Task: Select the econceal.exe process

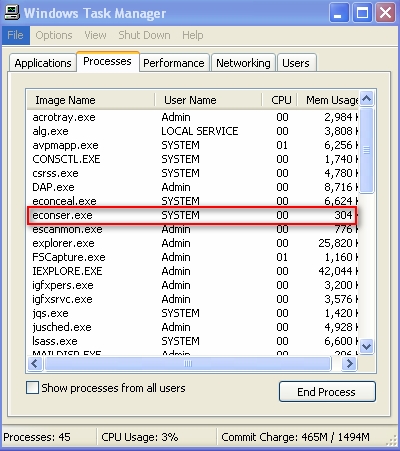Action: coord(193,201)
